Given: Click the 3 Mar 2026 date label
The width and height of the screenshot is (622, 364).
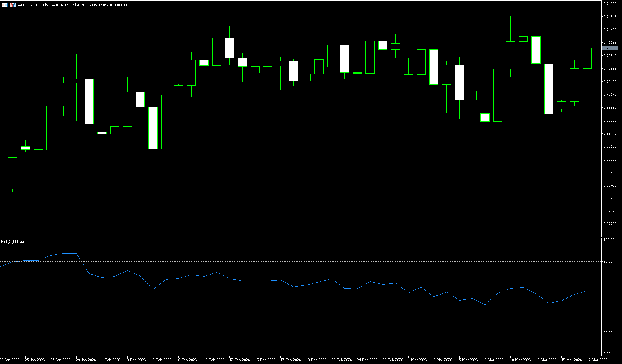Looking at the screenshot, I should tap(443, 360).
